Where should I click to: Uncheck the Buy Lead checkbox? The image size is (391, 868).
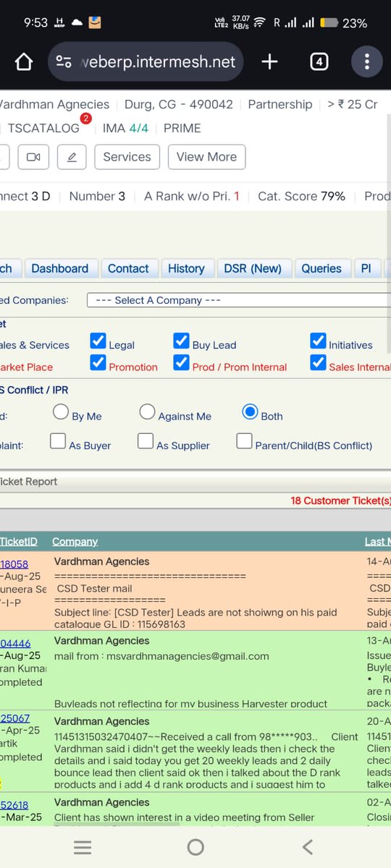[181, 341]
